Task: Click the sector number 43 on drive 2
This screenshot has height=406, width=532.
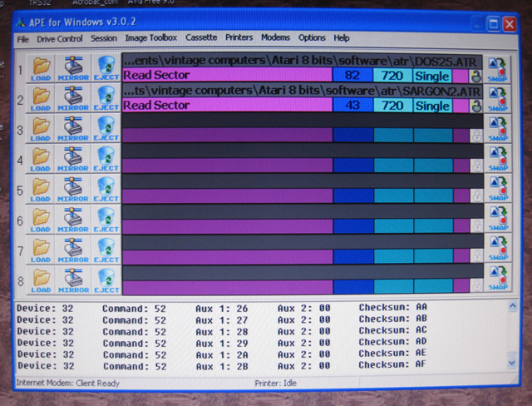Action: (x=352, y=105)
